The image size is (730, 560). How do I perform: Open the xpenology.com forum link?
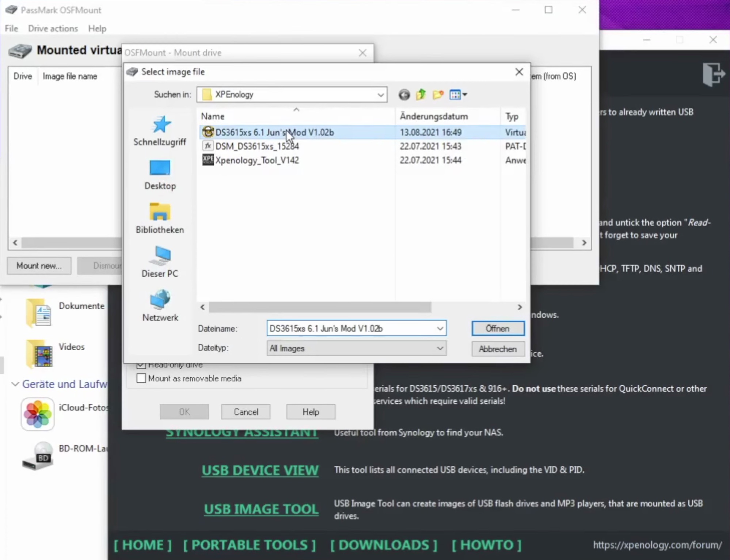coord(657,545)
